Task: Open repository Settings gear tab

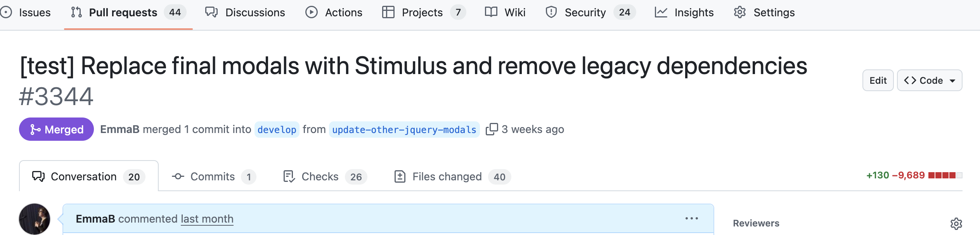Action: (764, 12)
